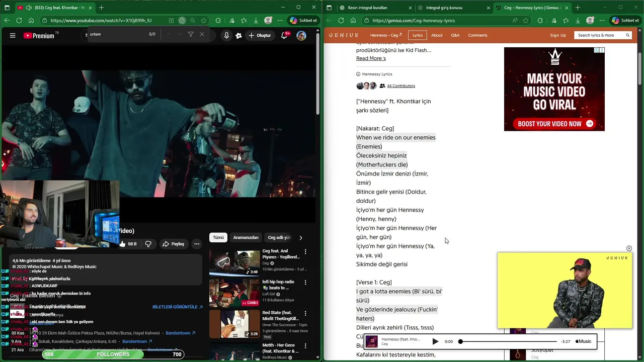The width and height of the screenshot is (644, 362).
Task: Click lyric line Öleceksiniz hepiniz
Action: (x=381, y=155)
